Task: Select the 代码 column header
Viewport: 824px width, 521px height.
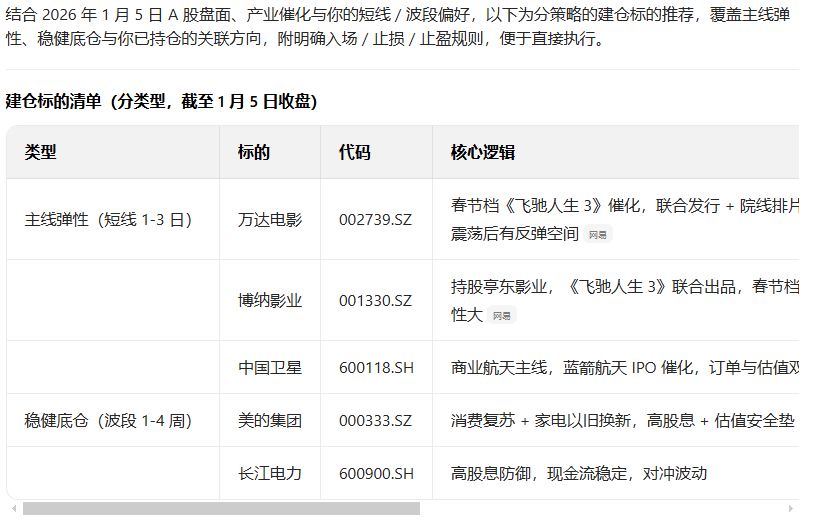Action: point(376,152)
